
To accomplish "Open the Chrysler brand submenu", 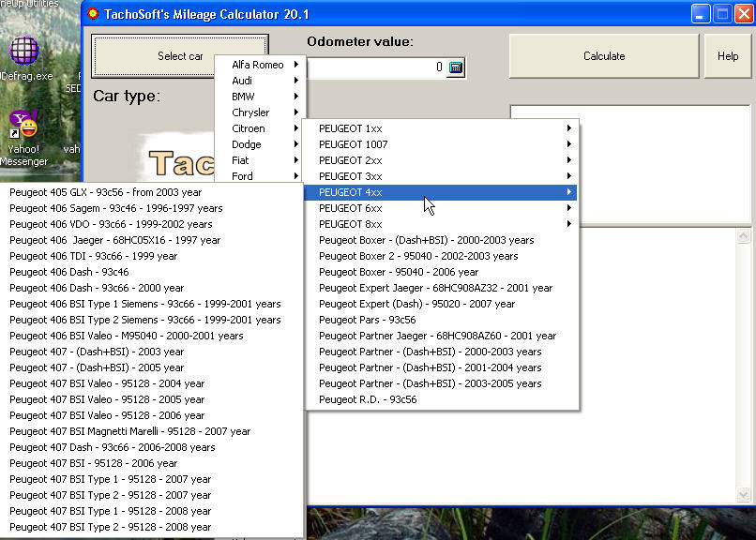I will [261, 112].
